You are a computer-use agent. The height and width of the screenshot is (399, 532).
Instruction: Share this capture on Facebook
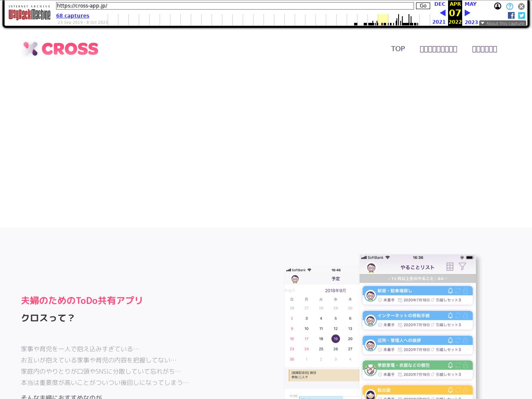tap(511, 15)
